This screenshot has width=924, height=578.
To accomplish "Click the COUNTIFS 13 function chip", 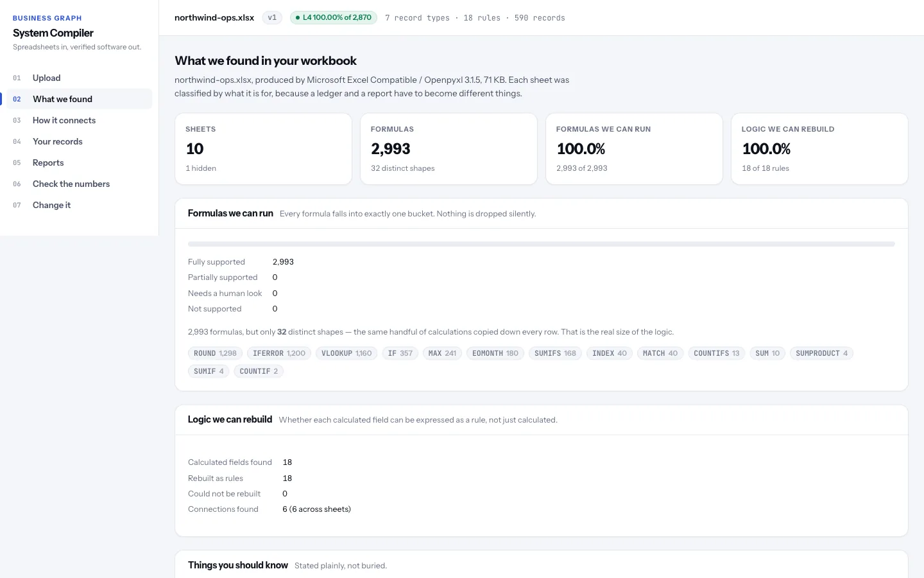I will click(x=716, y=353).
